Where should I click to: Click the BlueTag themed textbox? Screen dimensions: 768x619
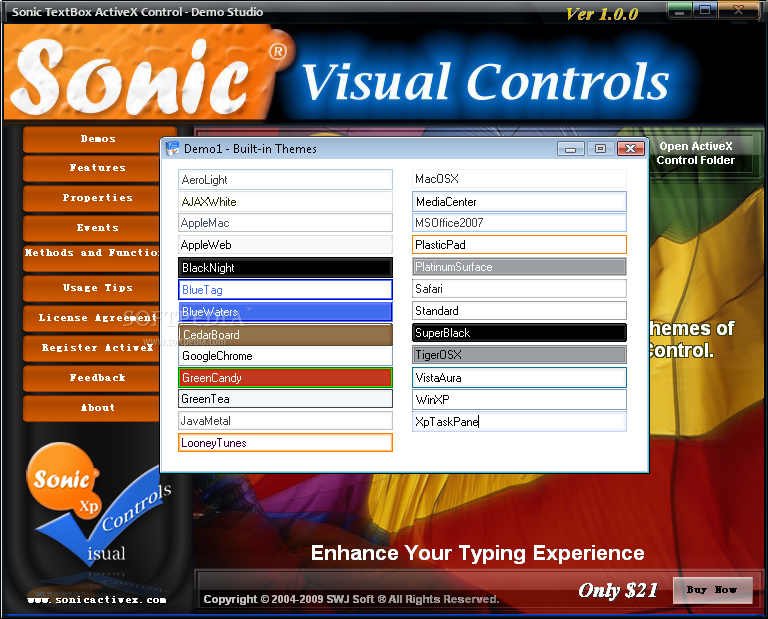285,289
